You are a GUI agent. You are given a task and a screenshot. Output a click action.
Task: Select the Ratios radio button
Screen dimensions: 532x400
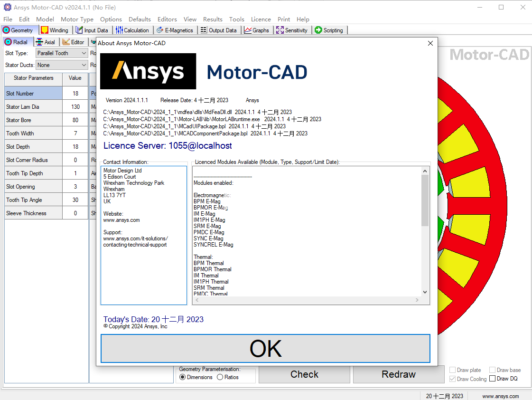click(220, 377)
